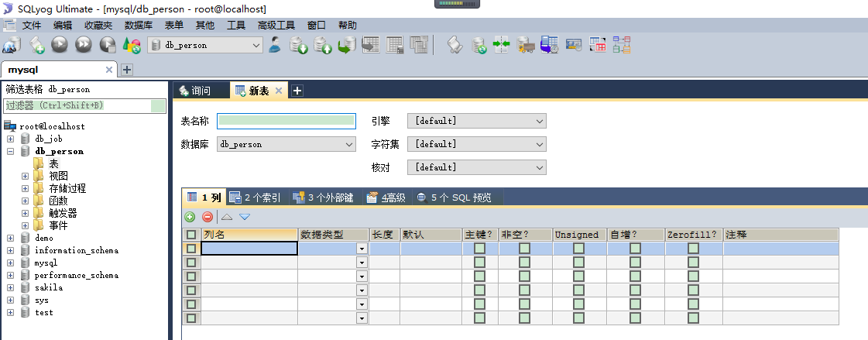Open the 数据库 db_person dropdown in the form
Viewport: 868px width, 340px height.
coord(286,144)
